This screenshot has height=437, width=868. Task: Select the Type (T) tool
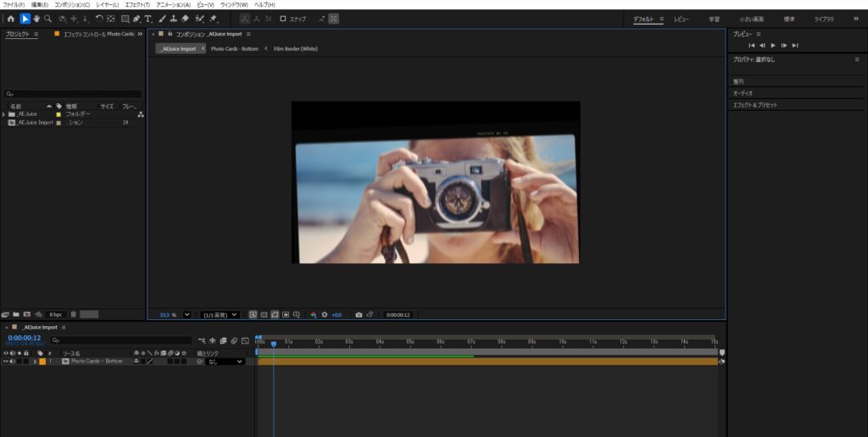pyautogui.click(x=148, y=19)
